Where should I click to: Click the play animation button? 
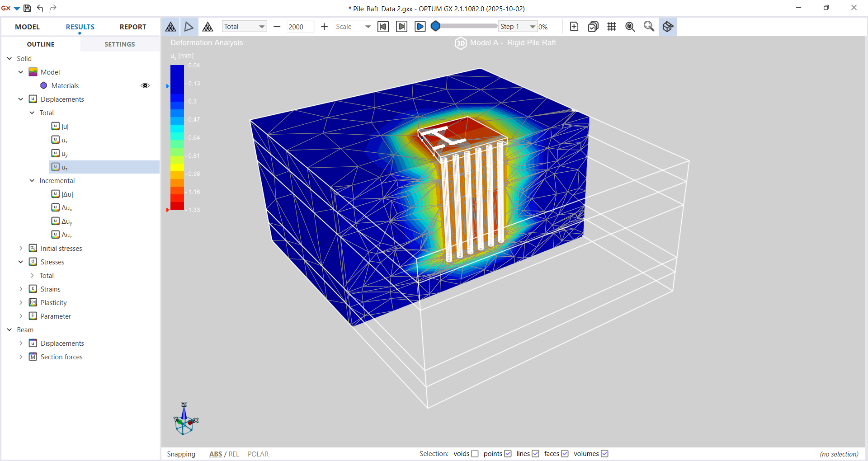(420, 27)
